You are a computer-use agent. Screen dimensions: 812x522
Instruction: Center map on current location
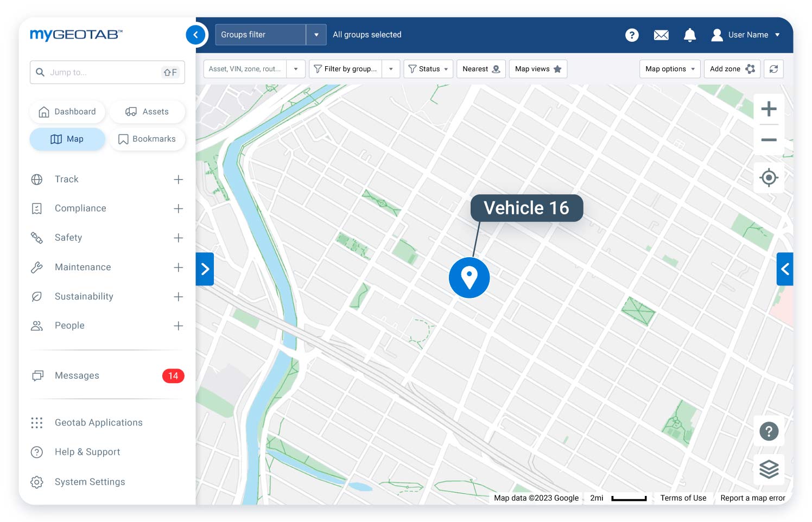(769, 177)
